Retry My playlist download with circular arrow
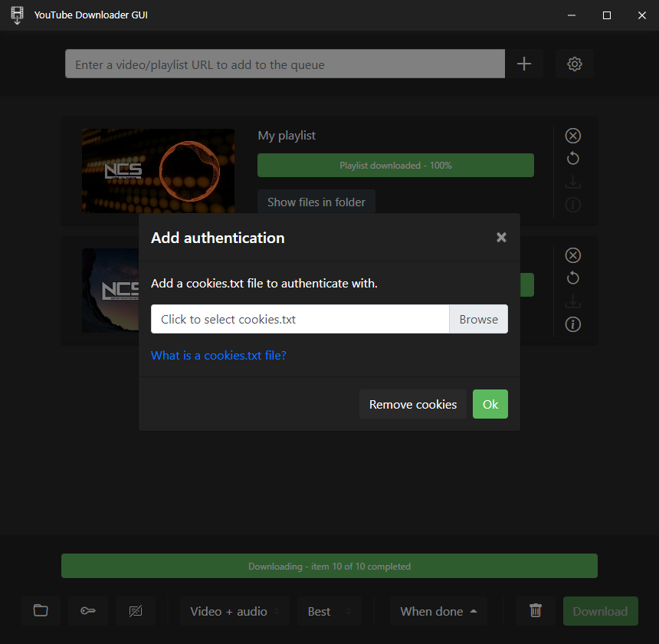Screen dimensions: 659x644 click(573, 159)
